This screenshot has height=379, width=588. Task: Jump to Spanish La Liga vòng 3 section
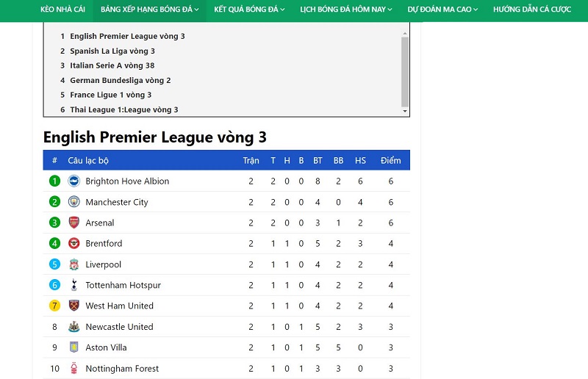(x=112, y=51)
